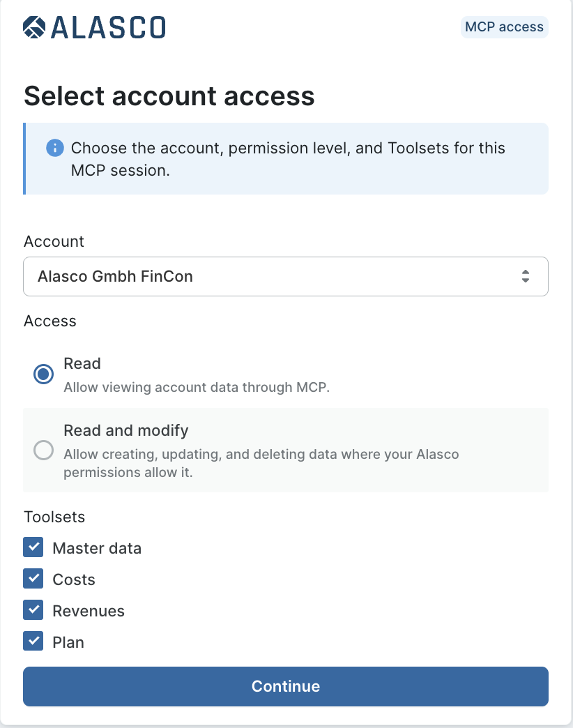Click the blue info circle icon
This screenshot has height=728, width=573.
tap(55, 148)
